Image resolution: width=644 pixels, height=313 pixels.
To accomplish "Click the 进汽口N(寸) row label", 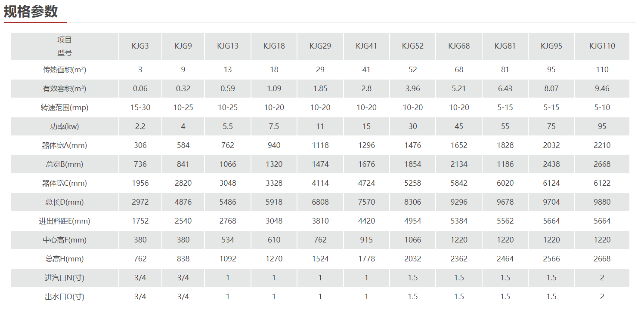I will click(x=65, y=278).
